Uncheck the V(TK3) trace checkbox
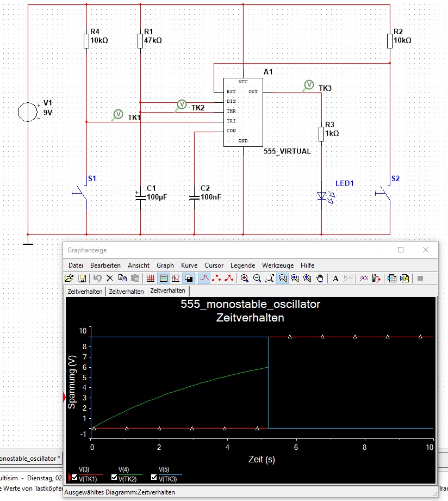Image resolution: width=448 pixels, height=501 pixels. point(154,477)
